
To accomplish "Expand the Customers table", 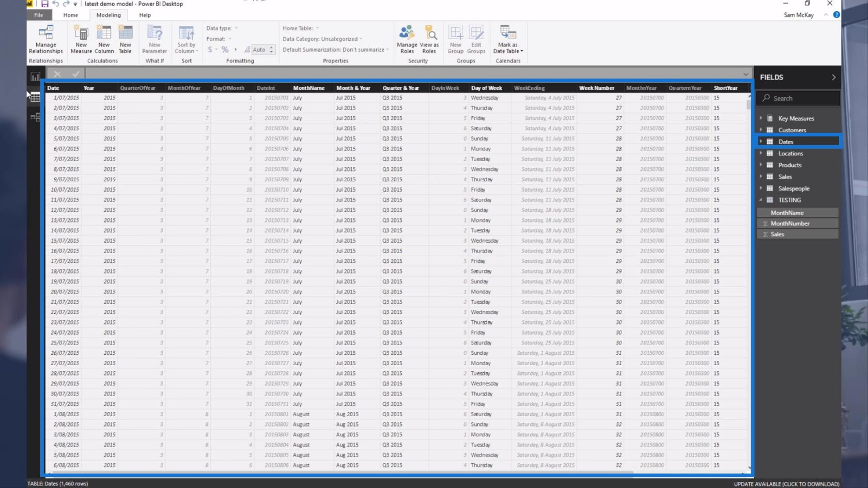I will (x=761, y=130).
